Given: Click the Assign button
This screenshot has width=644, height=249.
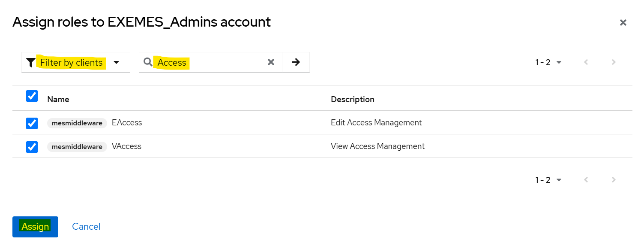Looking at the screenshot, I should click(x=35, y=226).
